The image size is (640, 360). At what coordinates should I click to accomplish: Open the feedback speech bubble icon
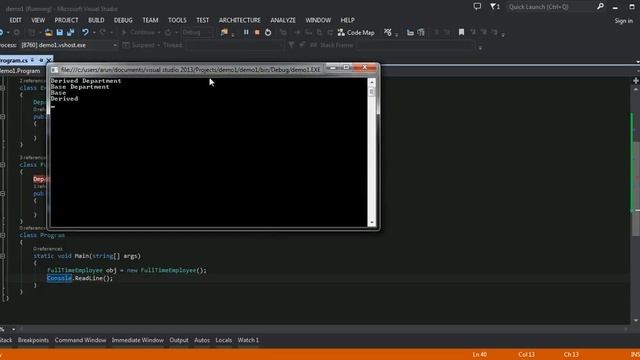tap(477, 6)
